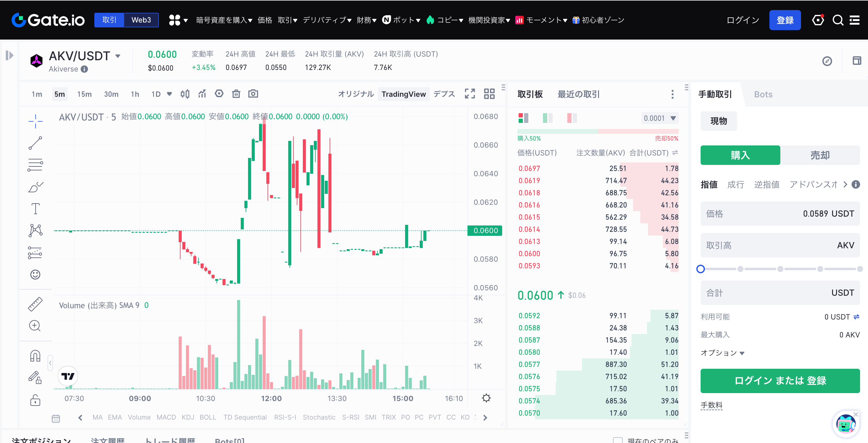The height and width of the screenshot is (443, 868).
Task: Toggle lock drawing mode pencil icon
Action: 35,377
